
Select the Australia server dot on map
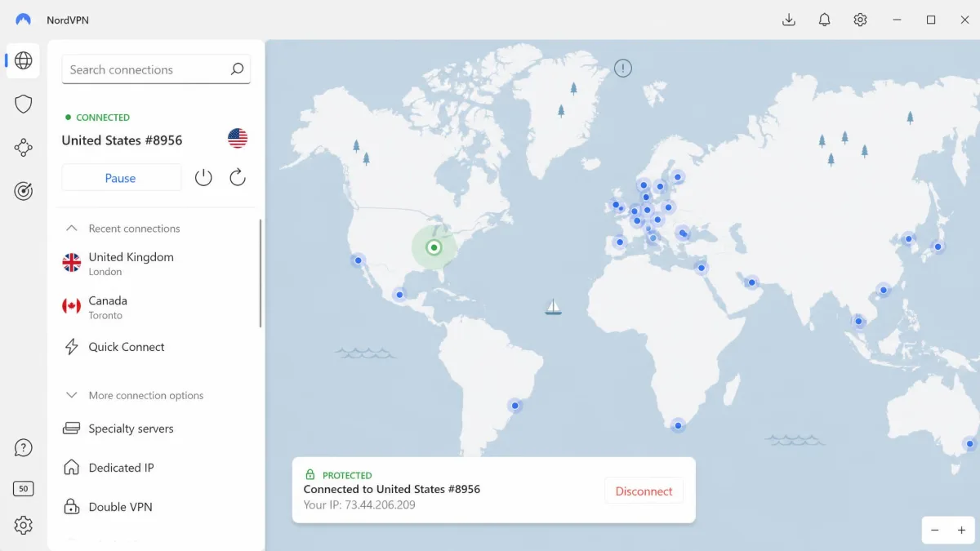point(969,444)
